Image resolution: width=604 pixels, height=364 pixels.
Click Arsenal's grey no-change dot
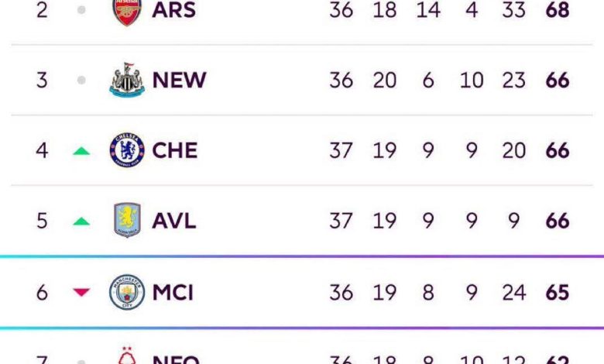pos(81,11)
